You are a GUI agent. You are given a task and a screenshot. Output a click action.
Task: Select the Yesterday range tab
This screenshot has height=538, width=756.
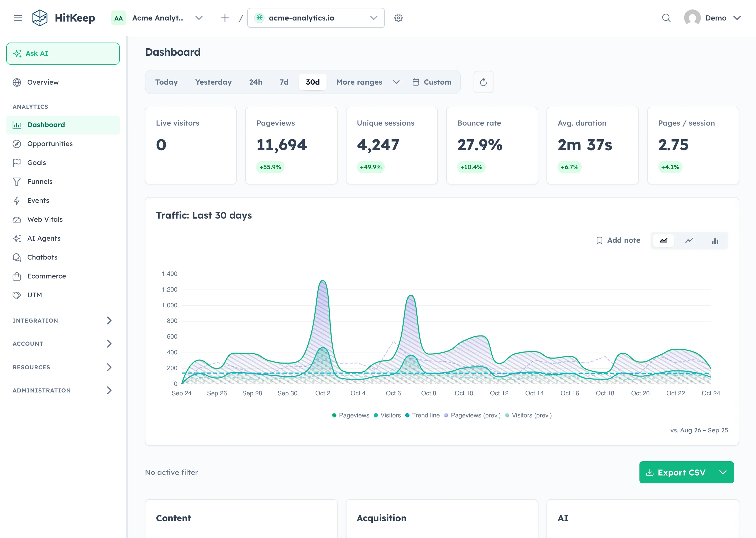coord(213,82)
